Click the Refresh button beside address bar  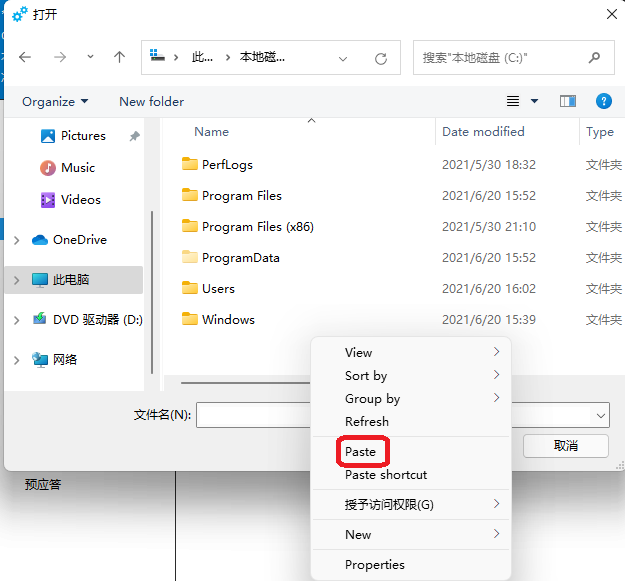coord(380,59)
